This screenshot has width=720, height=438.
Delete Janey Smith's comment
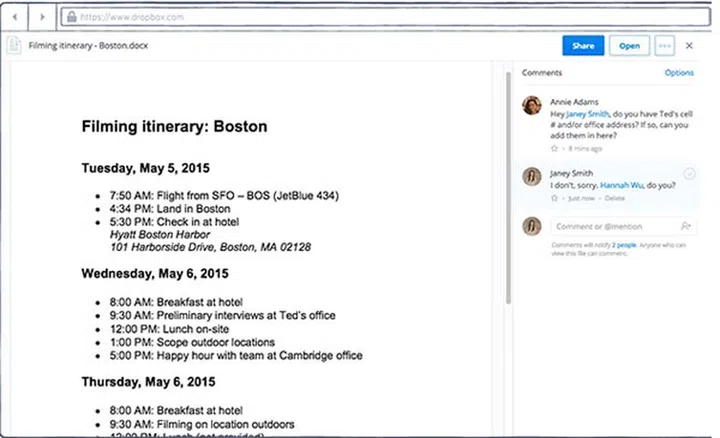[x=614, y=198]
